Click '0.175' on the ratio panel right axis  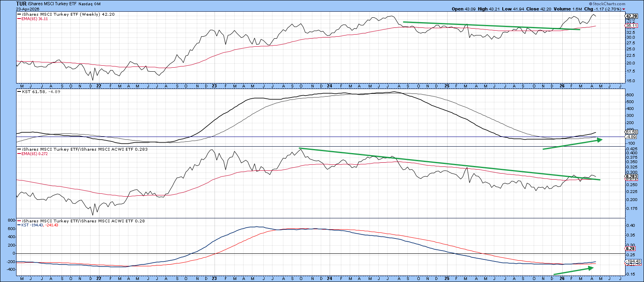(632, 209)
